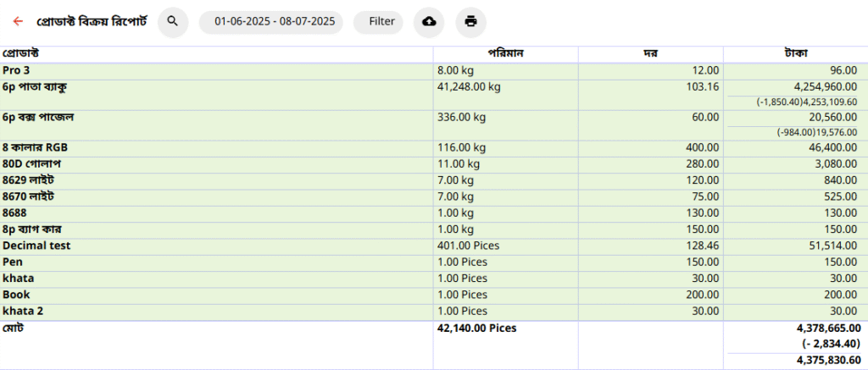This screenshot has width=868, height=370.
Task: Click the টাকা column header
Action: [795, 53]
